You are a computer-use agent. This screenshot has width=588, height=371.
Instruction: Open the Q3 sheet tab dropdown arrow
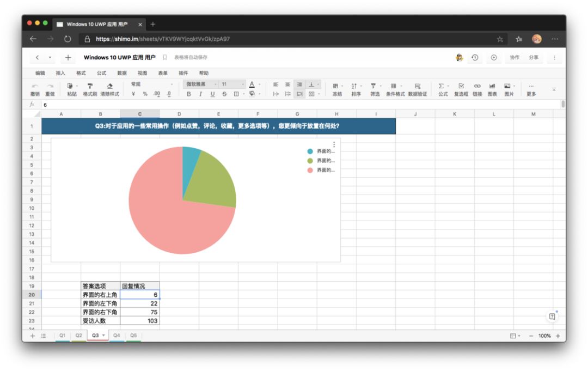pos(103,336)
